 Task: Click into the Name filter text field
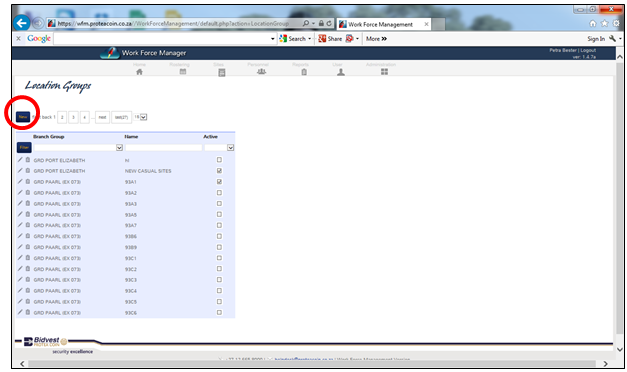click(x=164, y=148)
